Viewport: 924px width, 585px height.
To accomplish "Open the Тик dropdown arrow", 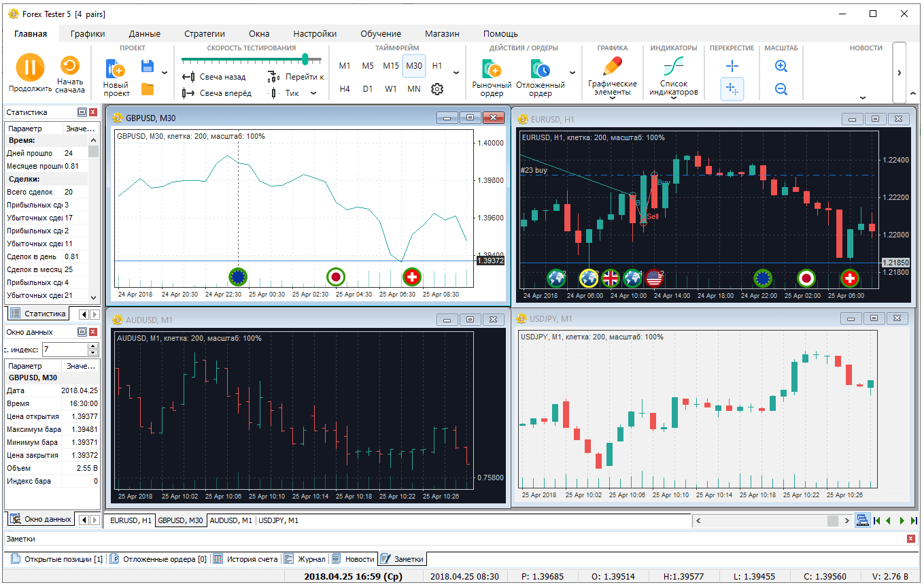I will tap(313, 93).
